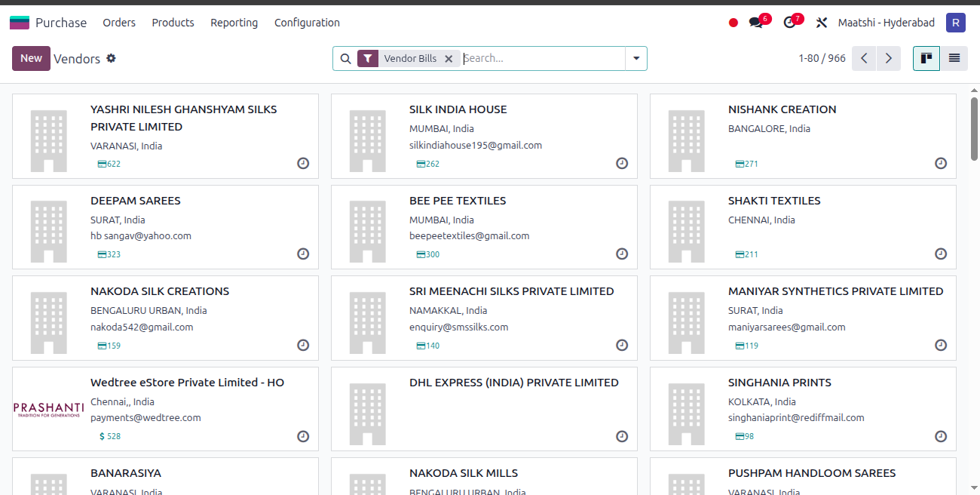The width and height of the screenshot is (980, 495).
Task: Open the Maatshi - Hyderabad company switcher
Action: (x=887, y=23)
